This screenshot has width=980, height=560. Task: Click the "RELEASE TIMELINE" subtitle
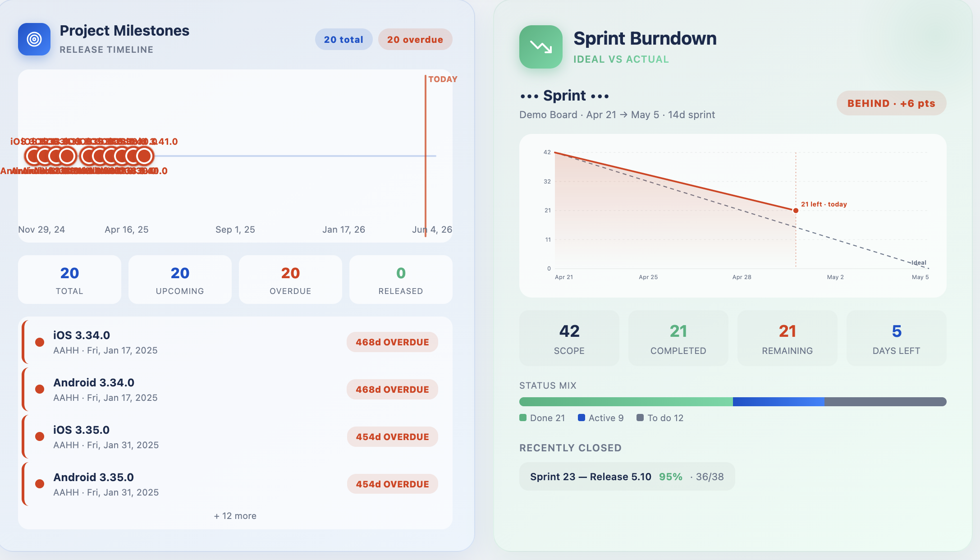click(106, 50)
